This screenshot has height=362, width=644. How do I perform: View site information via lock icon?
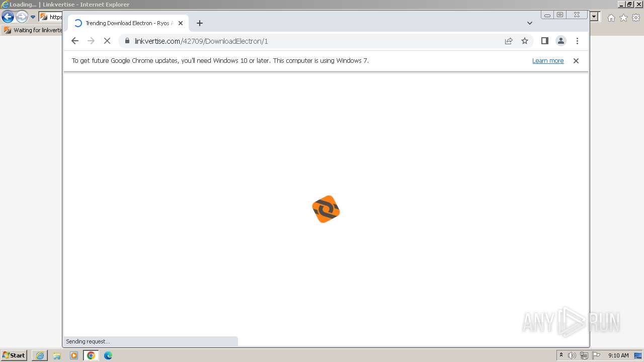(x=127, y=41)
